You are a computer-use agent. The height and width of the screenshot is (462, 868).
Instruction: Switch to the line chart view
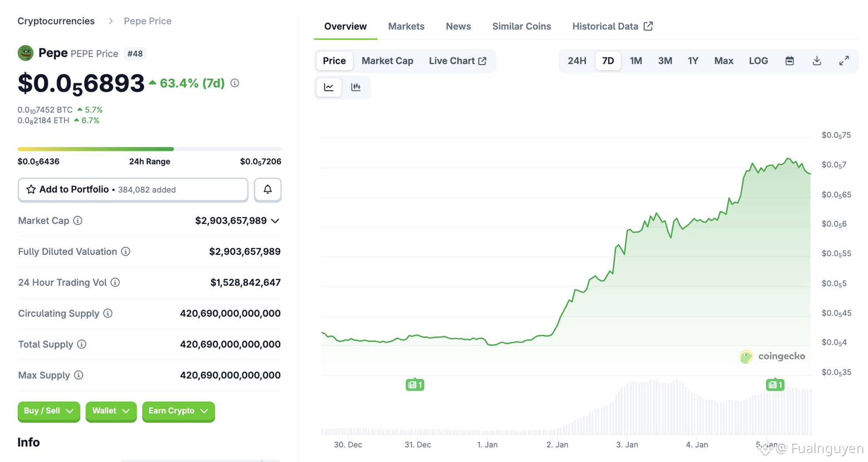click(x=329, y=87)
